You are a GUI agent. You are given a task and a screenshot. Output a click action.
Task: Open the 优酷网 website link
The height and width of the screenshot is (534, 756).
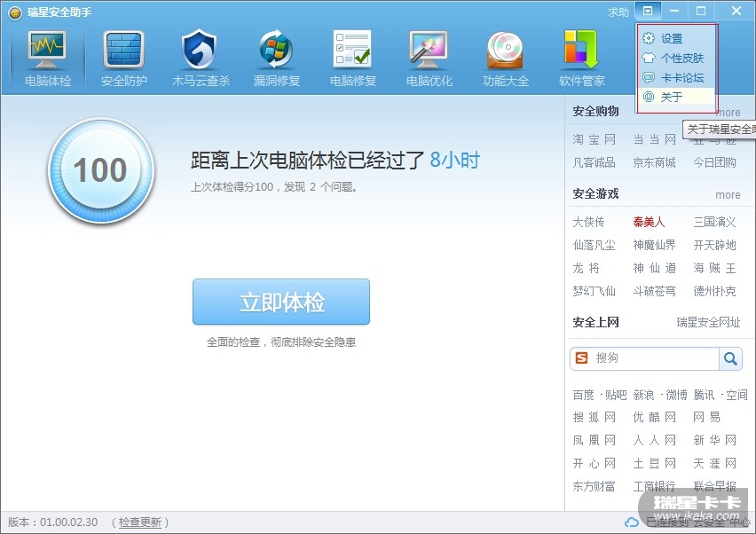click(x=654, y=417)
